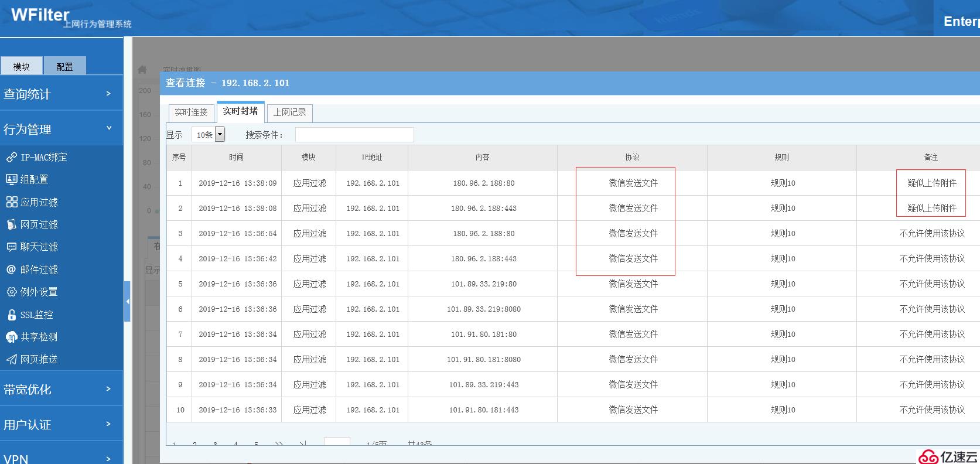Click 应用过滤 module cell in row 9
This screenshot has width=980, height=464.
click(309, 384)
